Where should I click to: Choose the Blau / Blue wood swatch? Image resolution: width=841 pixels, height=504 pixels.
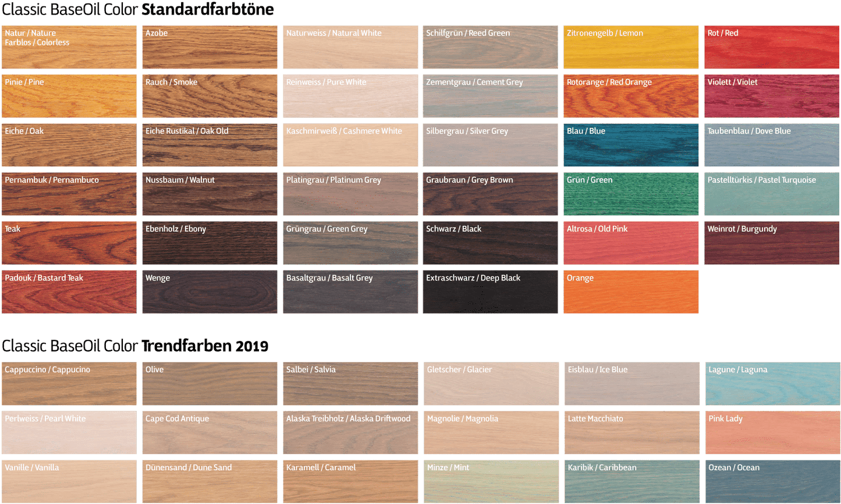pyautogui.click(x=631, y=145)
